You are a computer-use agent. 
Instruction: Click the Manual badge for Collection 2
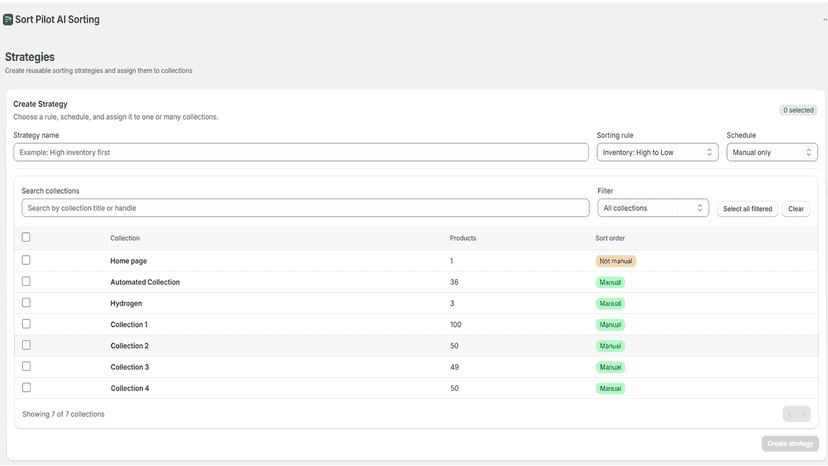click(x=610, y=346)
